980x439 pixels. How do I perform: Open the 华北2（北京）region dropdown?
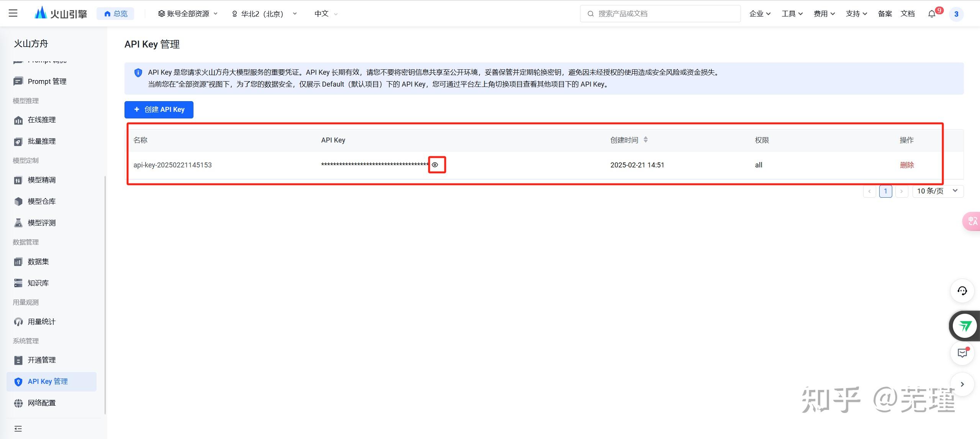264,13
